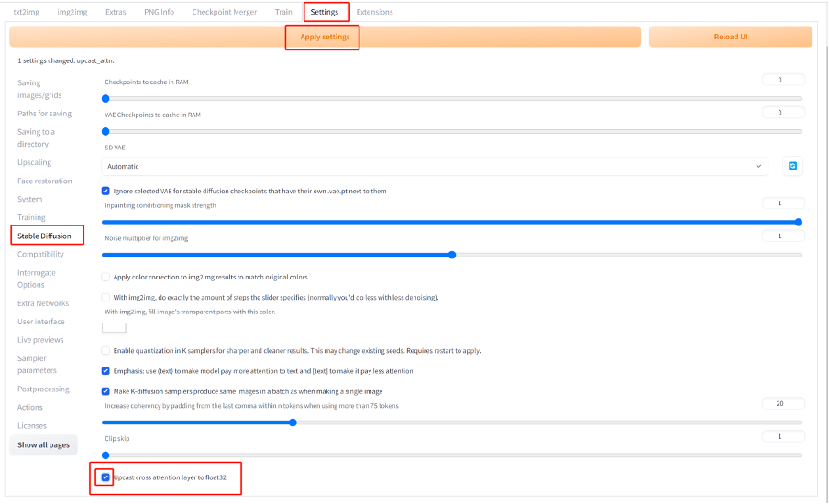Screen dimensions: 829x504
Task: Click the Show all pages button
Action: coord(43,444)
